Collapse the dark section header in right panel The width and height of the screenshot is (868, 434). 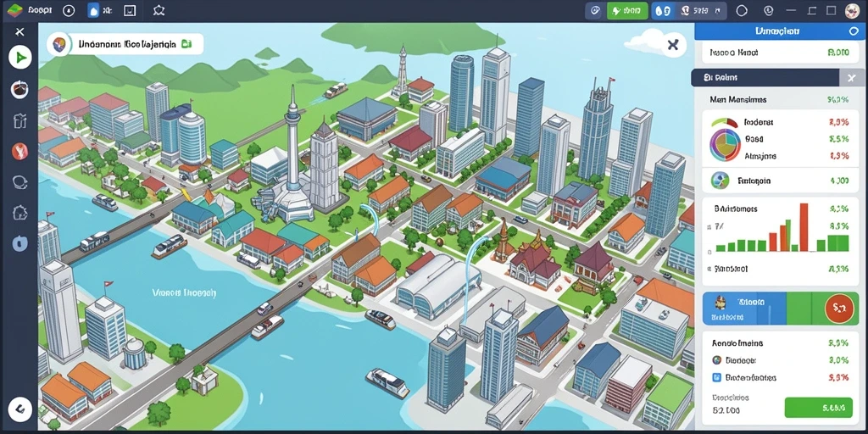click(x=776, y=78)
